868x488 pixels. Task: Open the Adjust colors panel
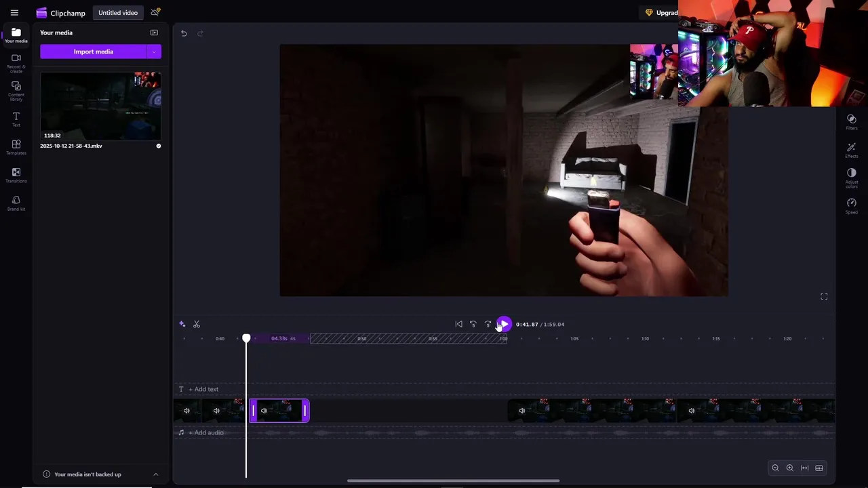852,178
